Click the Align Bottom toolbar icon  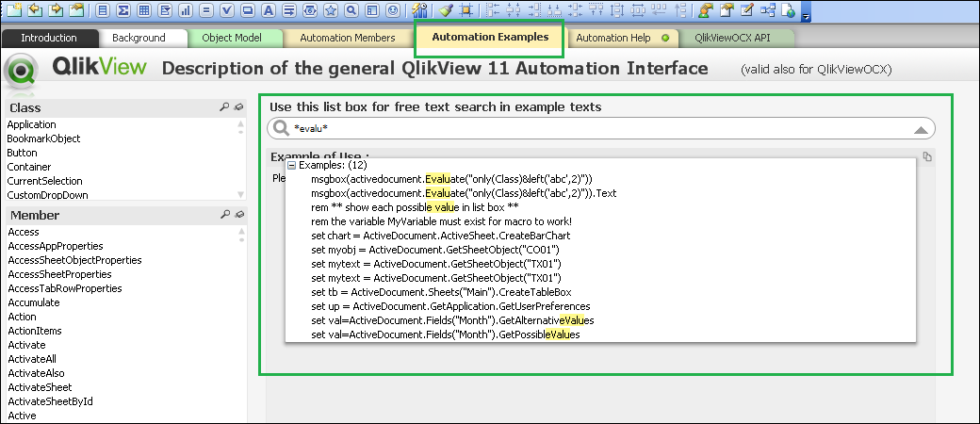click(x=554, y=10)
